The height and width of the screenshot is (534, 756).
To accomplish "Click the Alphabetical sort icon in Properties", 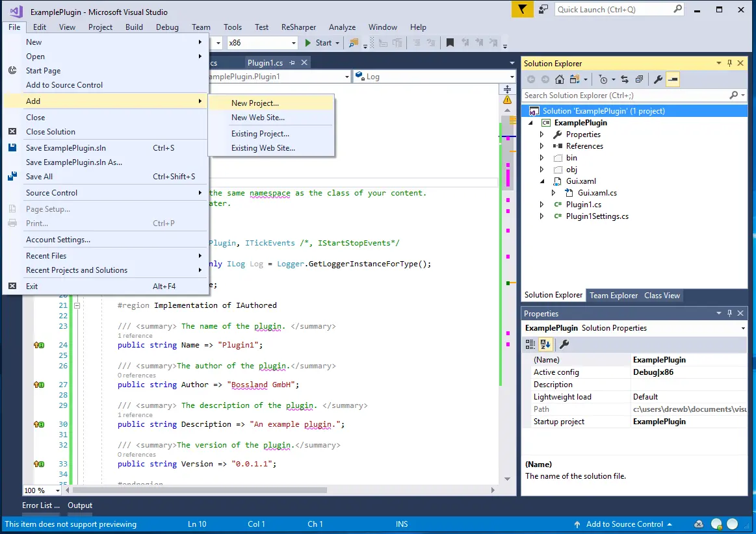I will pos(545,344).
